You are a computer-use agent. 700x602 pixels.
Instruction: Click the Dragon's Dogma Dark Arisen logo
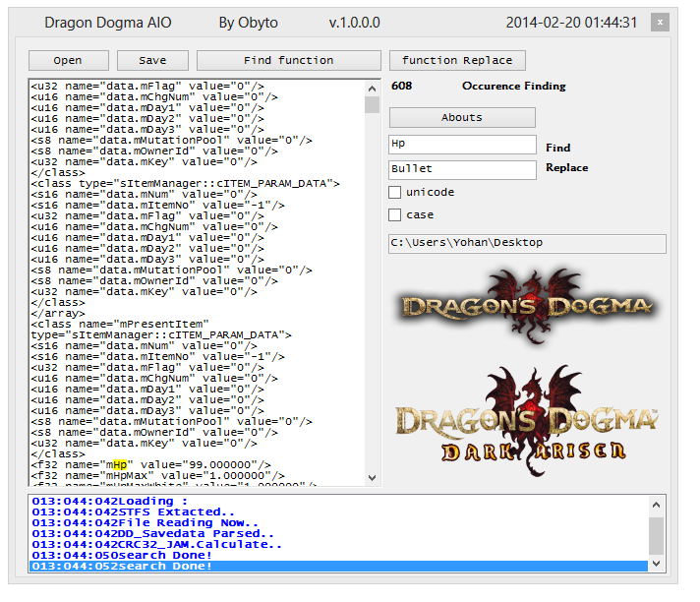click(526, 418)
